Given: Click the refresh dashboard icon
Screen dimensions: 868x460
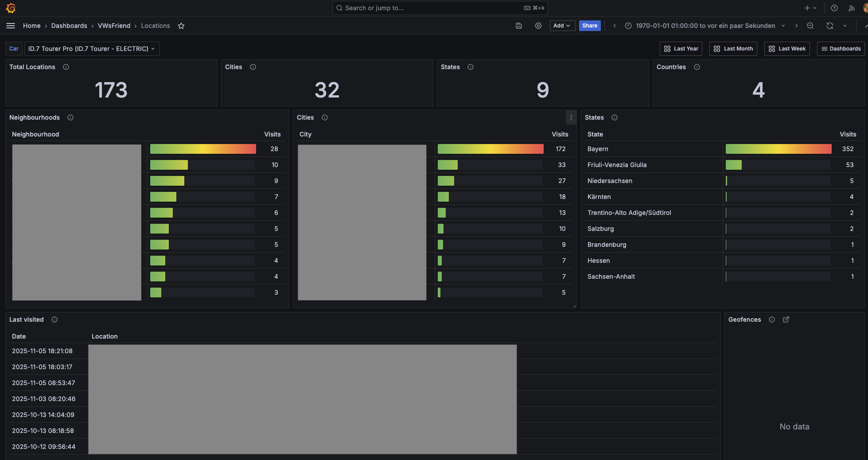Looking at the screenshot, I should pyautogui.click(x=830, y=26).
